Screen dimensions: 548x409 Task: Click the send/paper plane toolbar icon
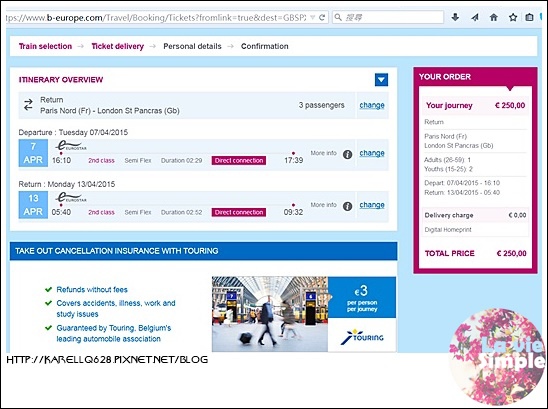474,17
